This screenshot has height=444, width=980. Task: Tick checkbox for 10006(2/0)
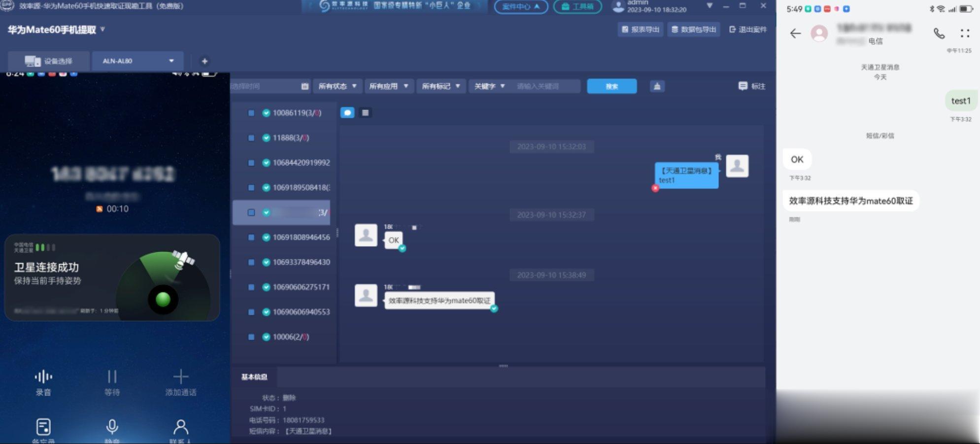pos(251,337)
